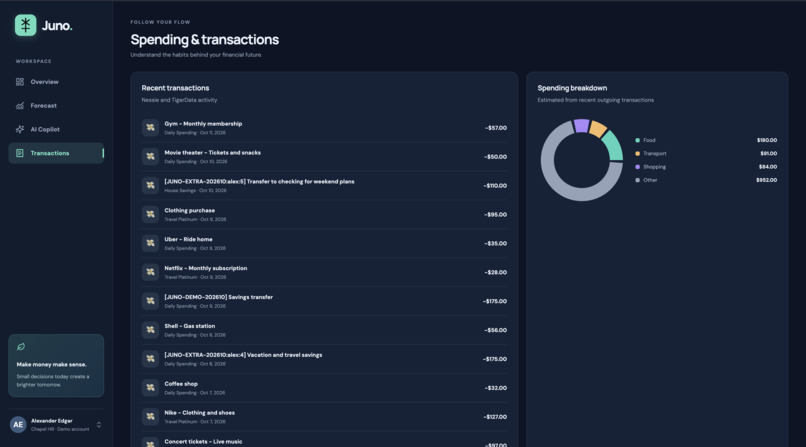The height and width of the screenshot is (447, 806).
Task: Click the -$127.00 Nike amount
Action: pyautogui.click(x=495, y=417)
